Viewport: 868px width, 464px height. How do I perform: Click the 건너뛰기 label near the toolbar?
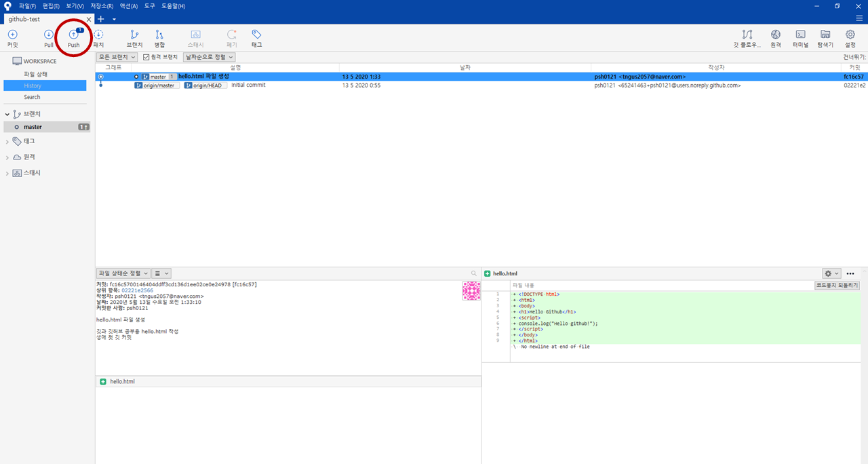tap(854, 58)
